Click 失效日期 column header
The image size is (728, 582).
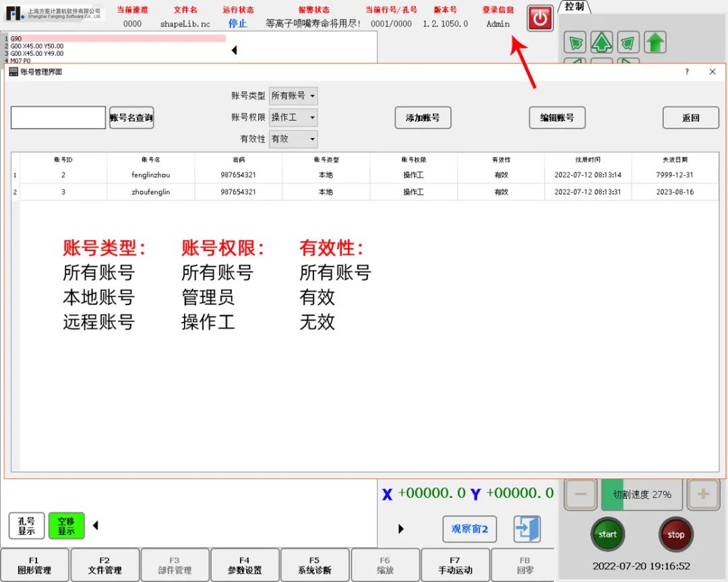pos(675,160)
